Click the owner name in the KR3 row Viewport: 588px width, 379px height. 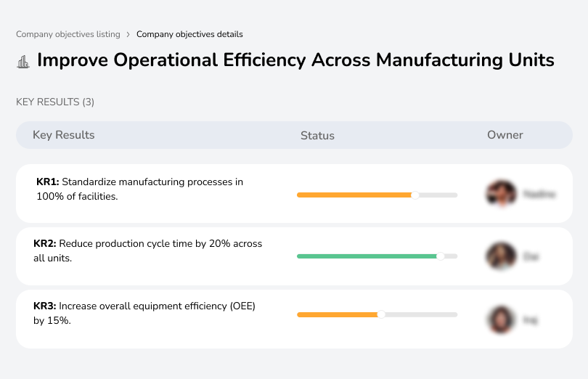tap(531, 319)
